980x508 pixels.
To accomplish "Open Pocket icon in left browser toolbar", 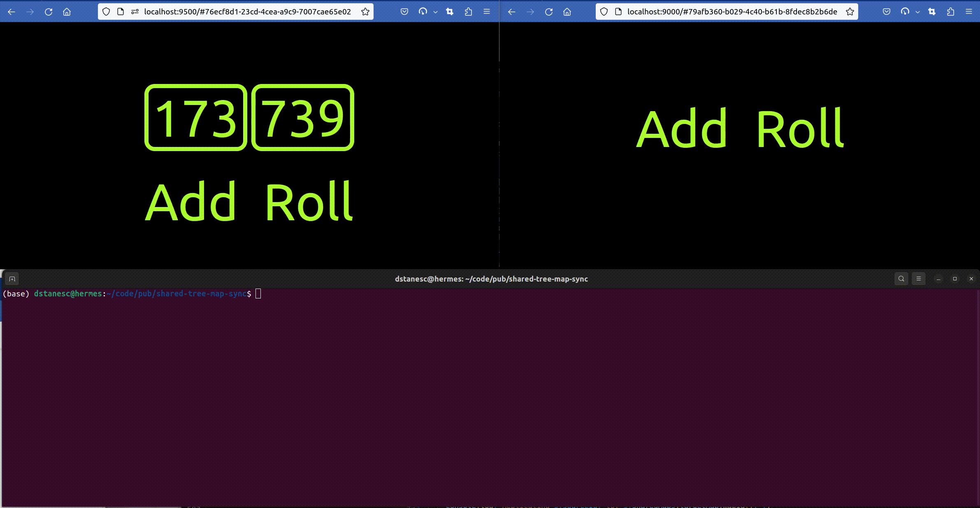I will [404, 12].
